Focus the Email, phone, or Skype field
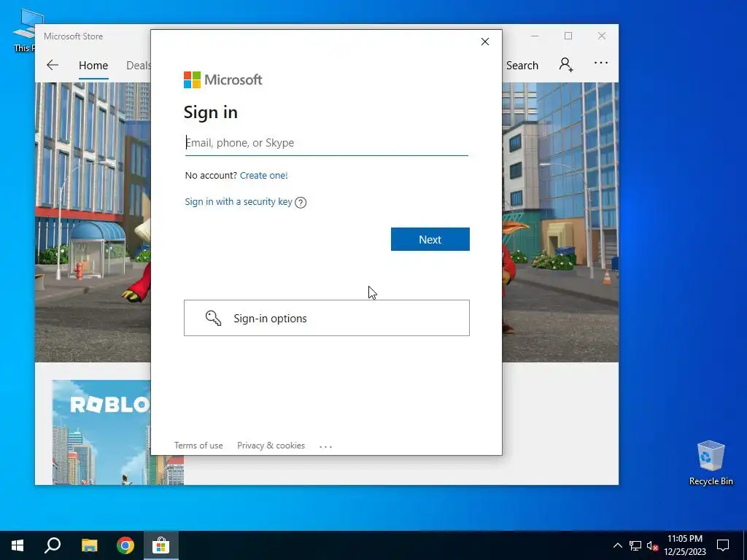The image size is (747, 560). pyautogui.click(x=327, y=143)
